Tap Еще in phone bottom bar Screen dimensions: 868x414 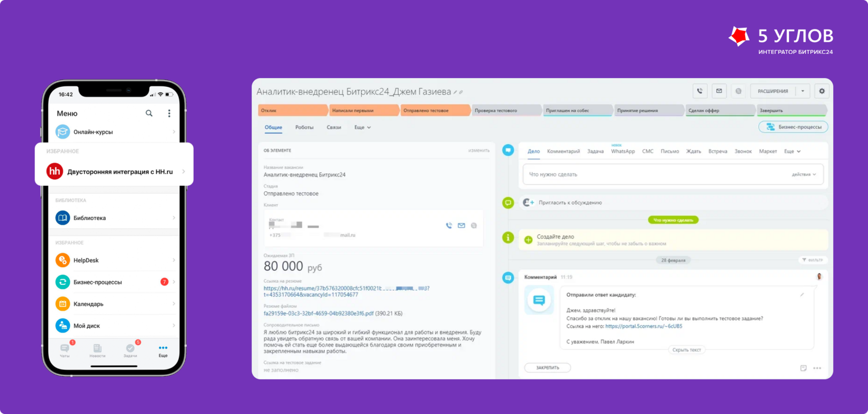click(x=163, y=350)
